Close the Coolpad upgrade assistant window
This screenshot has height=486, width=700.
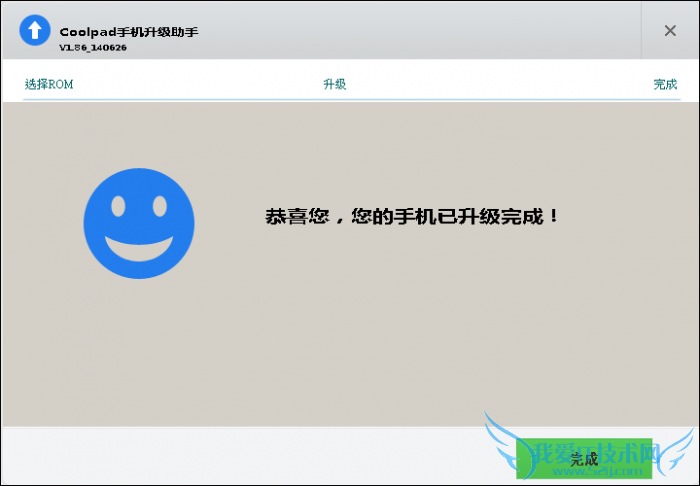(x=670, y=31)
